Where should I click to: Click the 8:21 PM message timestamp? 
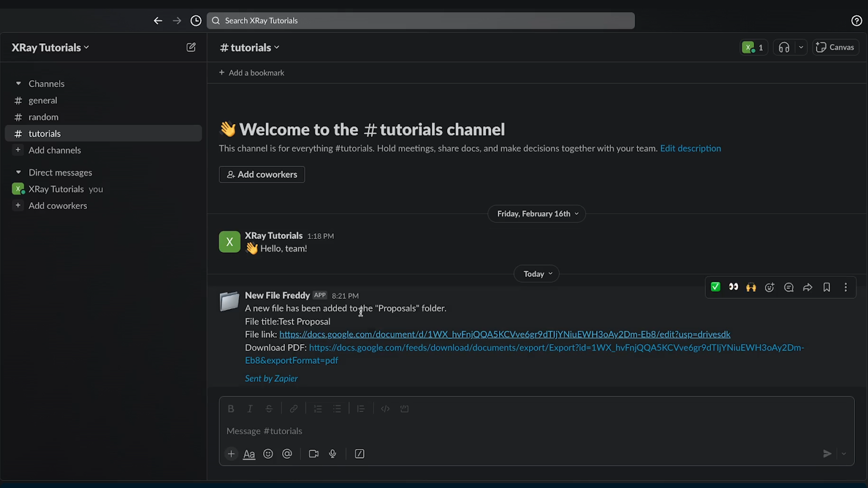[345, 296]
